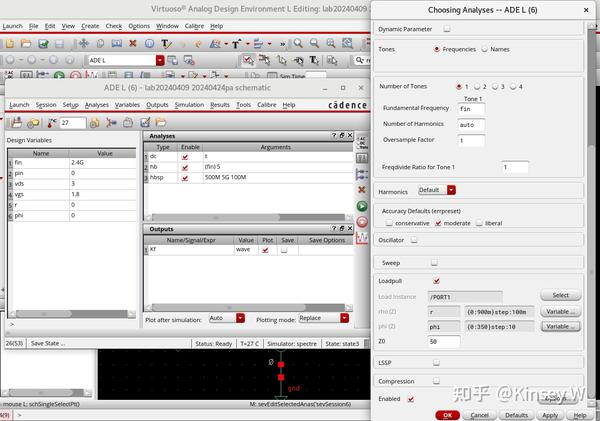Click the new document icon in Virtuoso toolbar
The height and width of the screenshot is (421, 600).
[x=10, y=43]
